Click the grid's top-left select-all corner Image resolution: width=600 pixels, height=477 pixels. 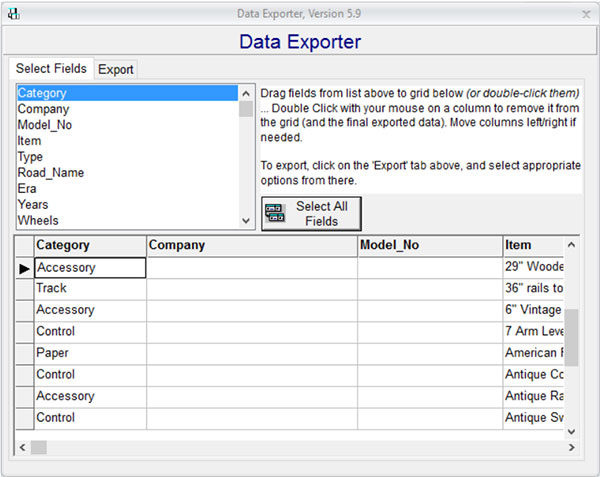point(25,246)
